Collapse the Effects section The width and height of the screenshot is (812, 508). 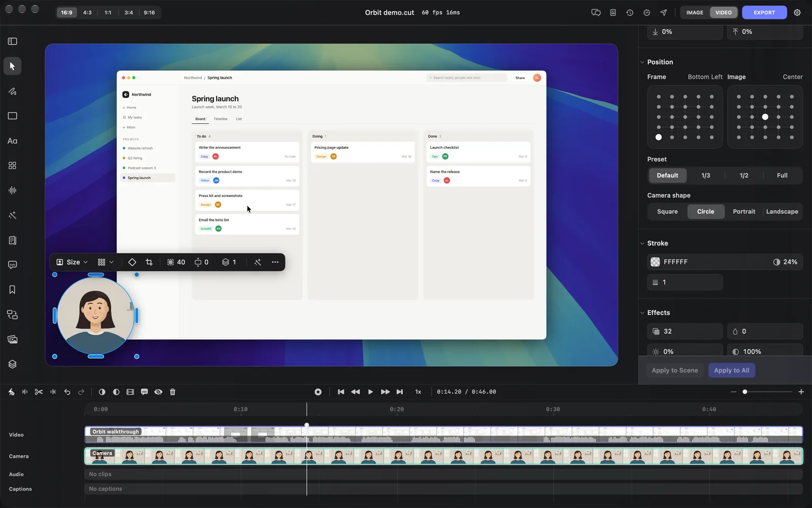642,313
